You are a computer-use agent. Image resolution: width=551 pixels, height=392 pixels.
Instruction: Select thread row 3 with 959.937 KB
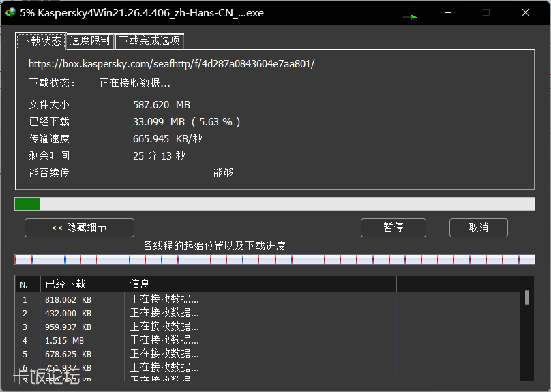pos(267,327)
